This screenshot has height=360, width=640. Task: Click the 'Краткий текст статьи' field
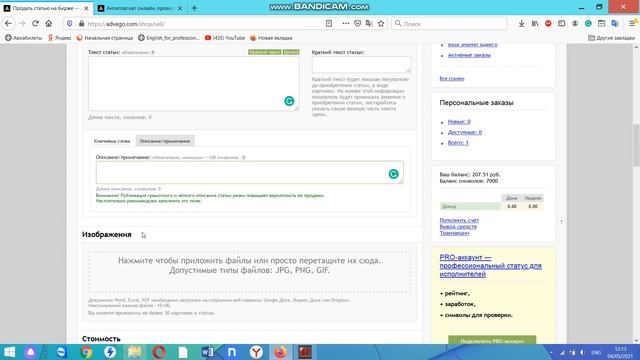(362, 64)
